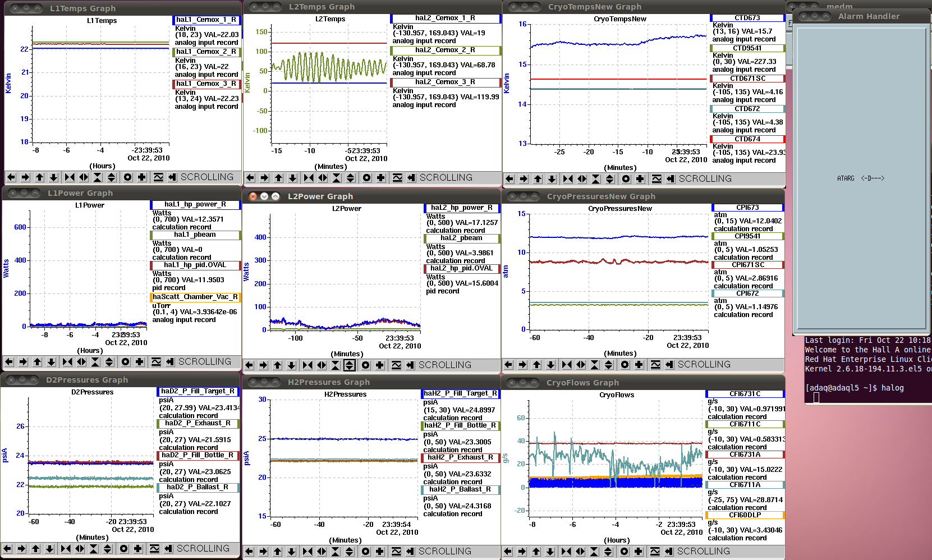Screen dimensions: 932x560
Task: Select CPI672 legend entry
Action: (748, 293)
